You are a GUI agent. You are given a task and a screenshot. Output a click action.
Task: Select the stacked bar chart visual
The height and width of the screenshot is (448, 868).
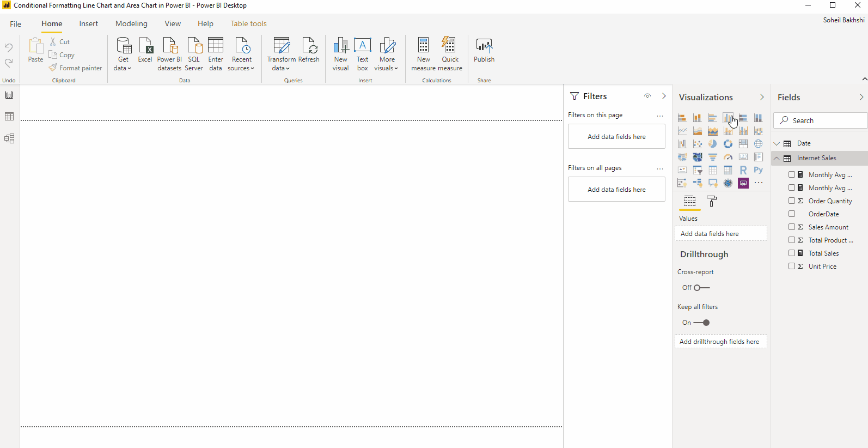click(682, 118)
